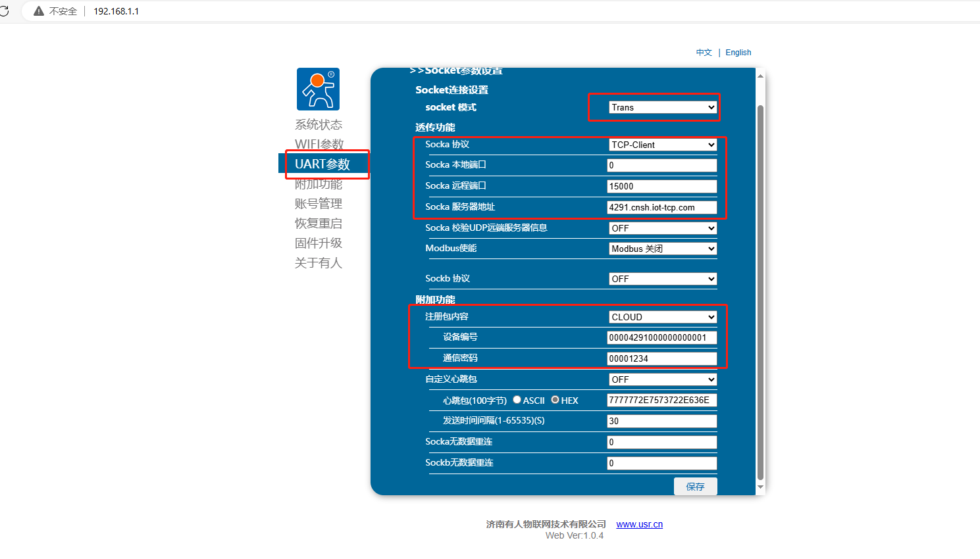This screenshot has width=980, height=559.
Task: Open the socket mode Trans dropdown
Action: point(662,107)
